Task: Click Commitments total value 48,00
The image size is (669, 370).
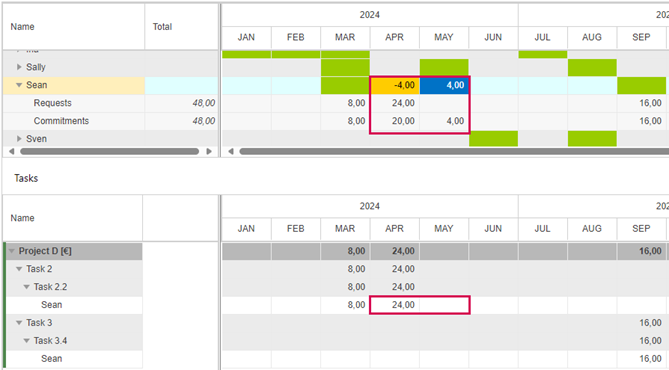Action: pos(204,121)
